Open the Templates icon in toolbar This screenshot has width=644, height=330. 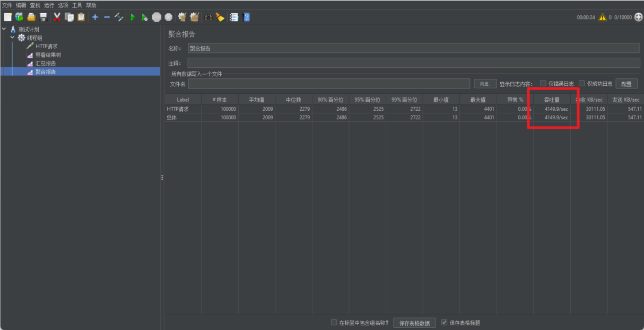[19, 17]
